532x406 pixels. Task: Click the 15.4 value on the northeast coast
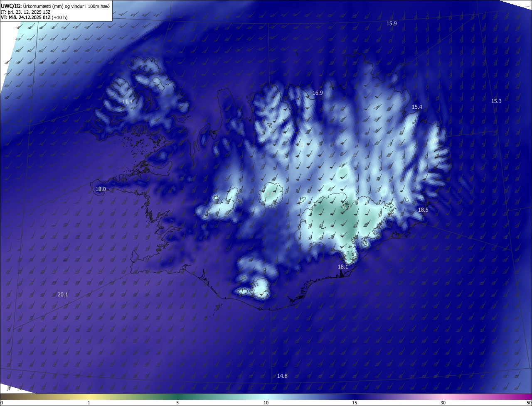[x=417, y=107]
